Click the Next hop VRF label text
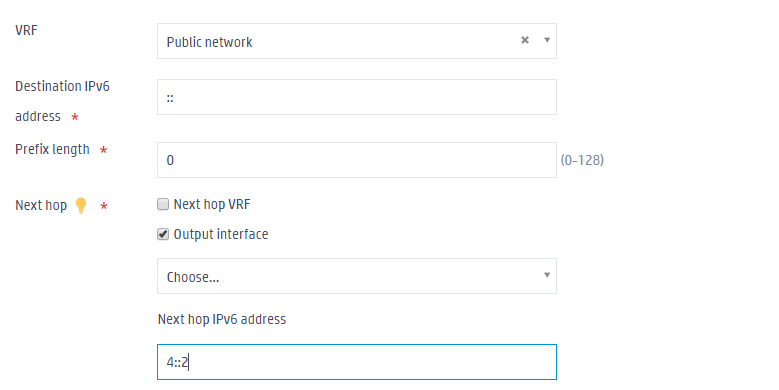Image resolution: width=779 pixels, height=390 pixels. [x=212, y=204]
